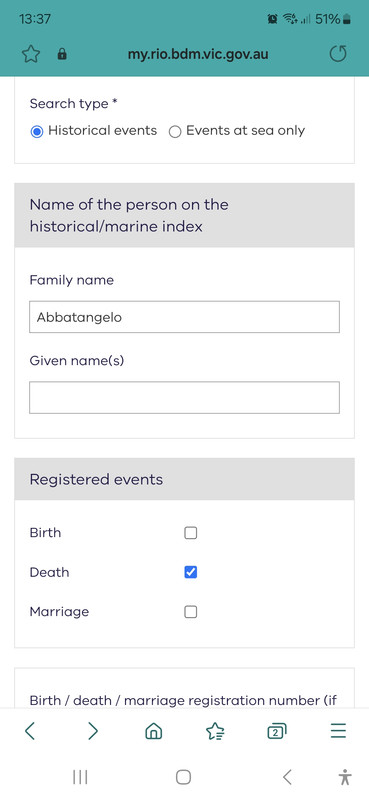Tap the Android accessibility figure icon
Image resolution: width=369 pixels, height=800 pixels.
click(x=345, y=777)
